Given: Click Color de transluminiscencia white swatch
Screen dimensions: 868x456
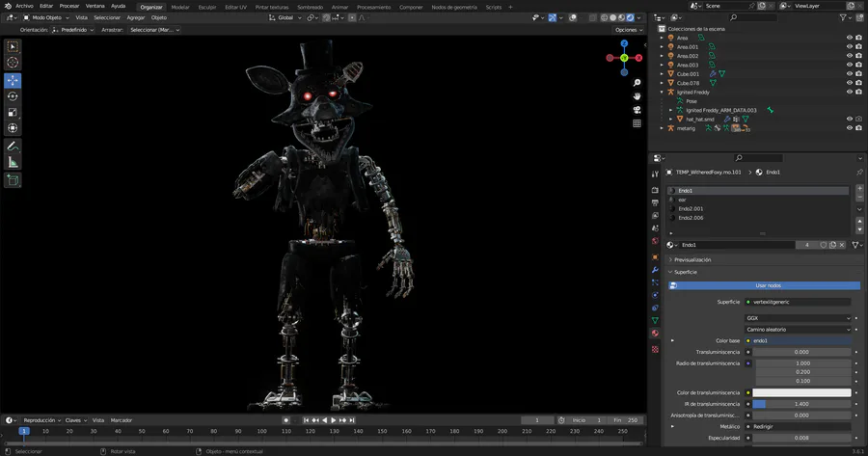Looking at the screenshot, I should pos(801,392).
